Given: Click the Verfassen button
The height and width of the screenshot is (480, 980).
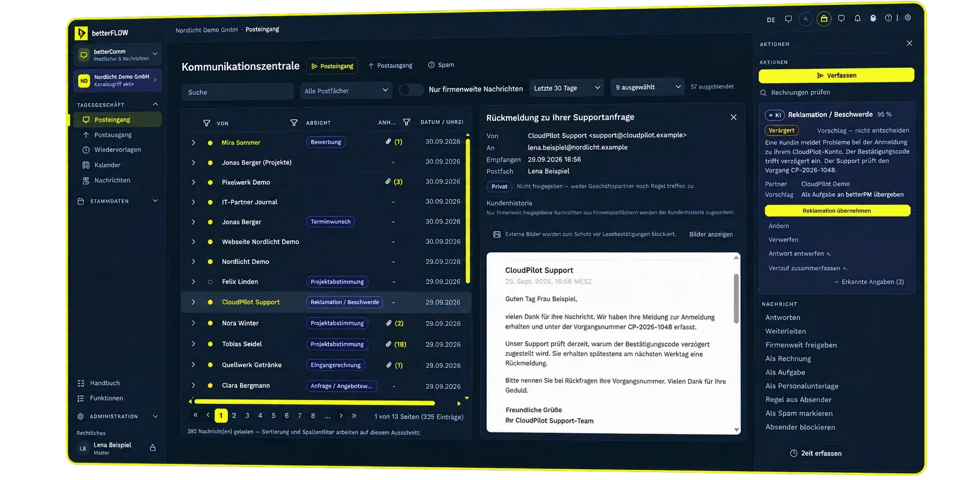Looking at the screenshot, I should 836,75.
